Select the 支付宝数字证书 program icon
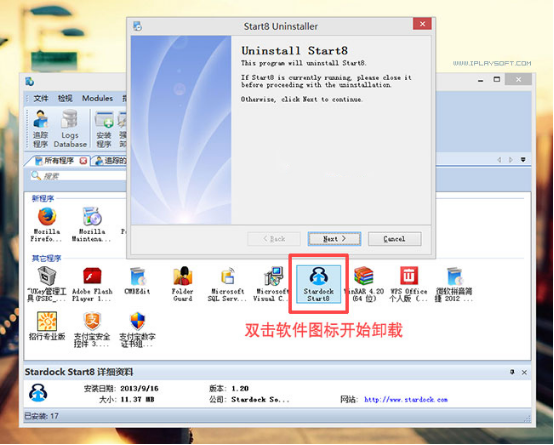This screenshot has height=445, width=554. [137, 329]
